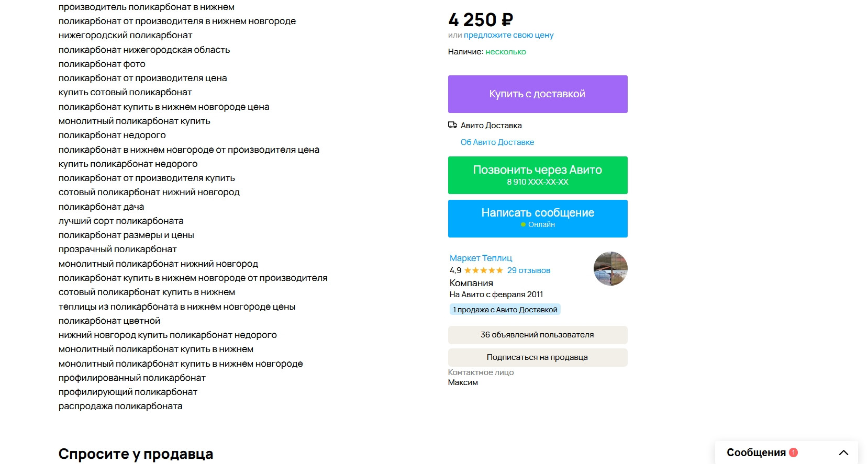This screenshot has height=464, width=868.
Task: Open Маркет Теплиц seller profile link
Action: point(481,258)
